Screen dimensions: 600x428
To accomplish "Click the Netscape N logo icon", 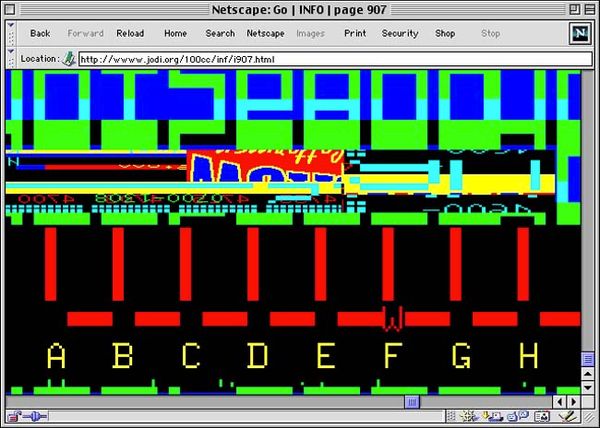I will point(580,34).
